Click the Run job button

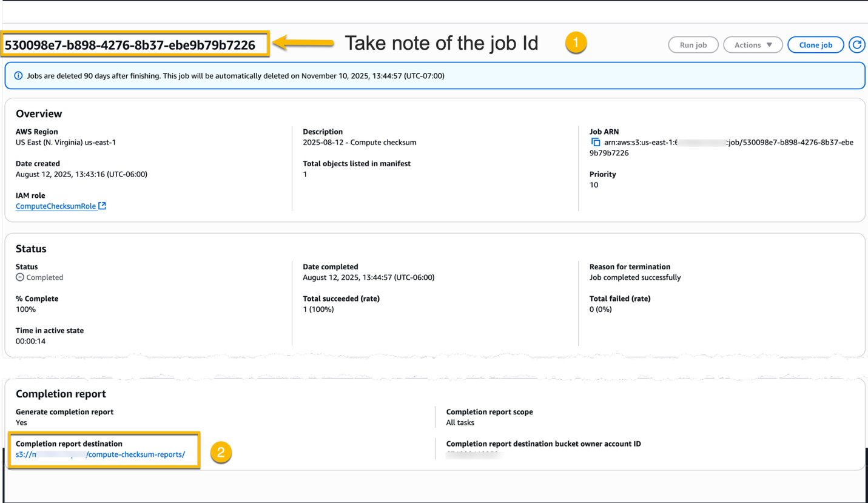[x=693, y=44]
